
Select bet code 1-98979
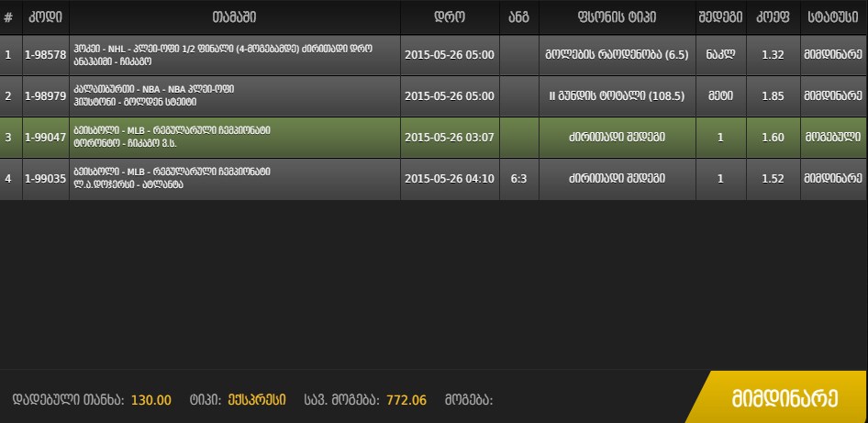45,95
